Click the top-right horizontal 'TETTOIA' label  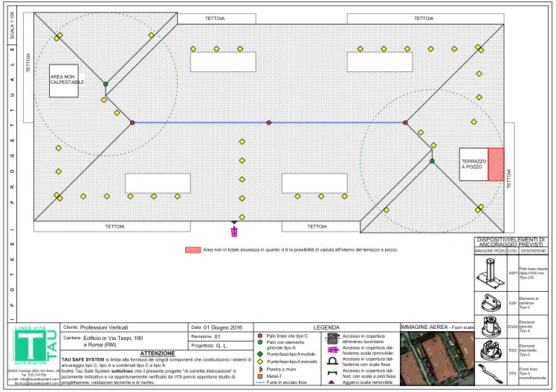tap(424, 19)
